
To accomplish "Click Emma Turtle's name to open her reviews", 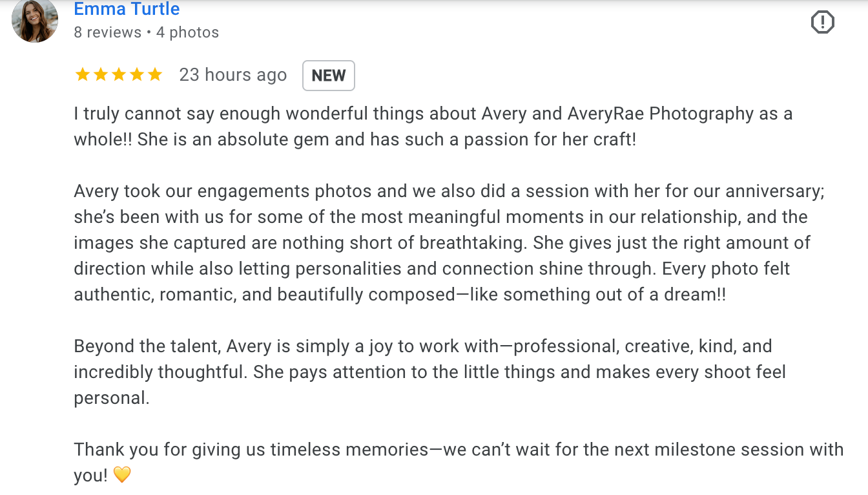I will (x=127, y=9).
